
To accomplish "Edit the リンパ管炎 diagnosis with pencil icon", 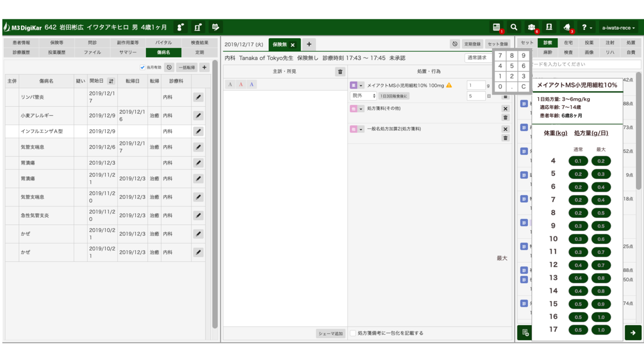I will pos(198,97).
